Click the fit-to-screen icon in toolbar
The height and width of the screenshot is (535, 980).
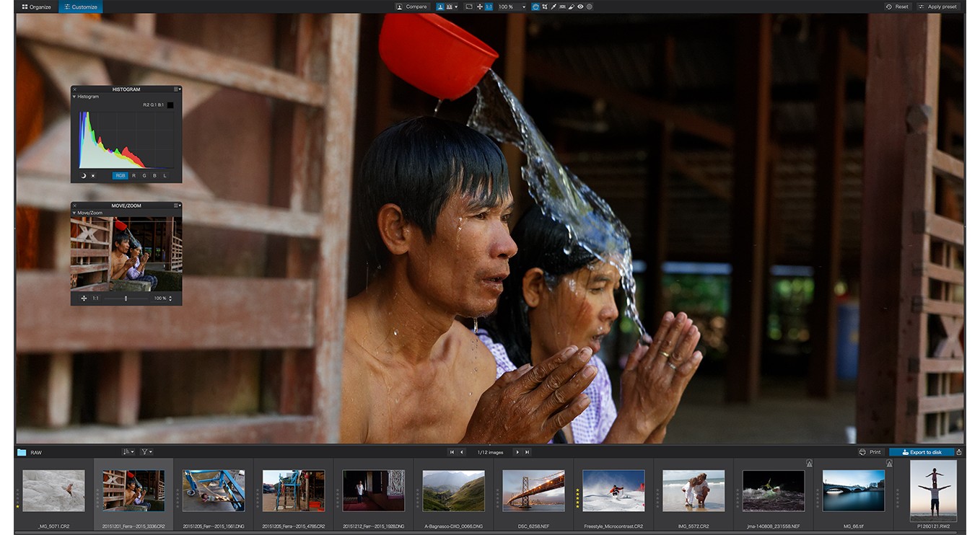469,6
